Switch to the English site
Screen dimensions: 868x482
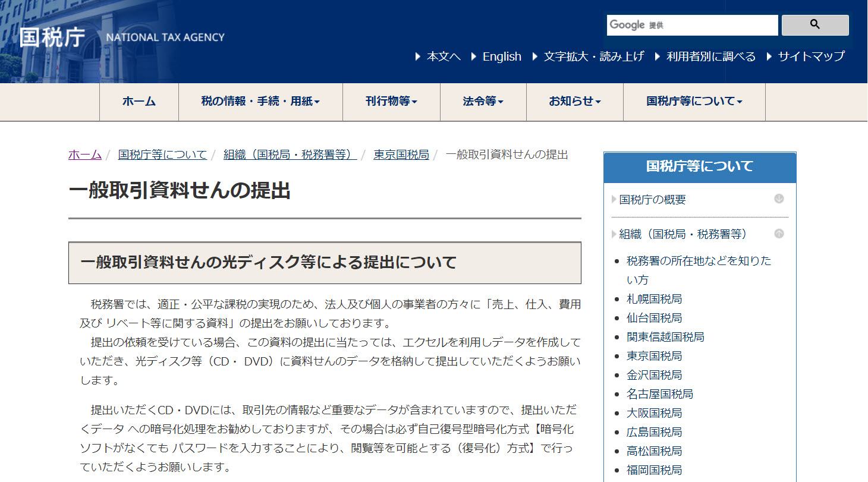click(x=501, y=56)
